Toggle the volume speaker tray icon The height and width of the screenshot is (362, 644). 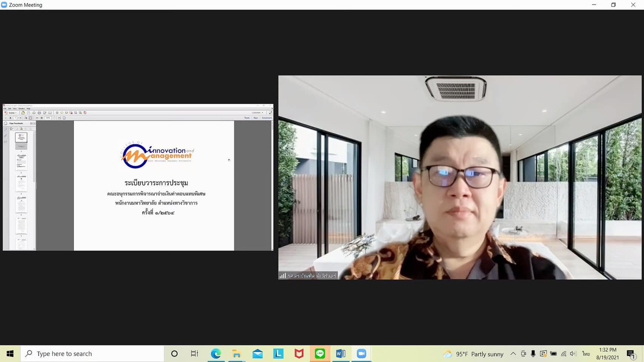573,354
